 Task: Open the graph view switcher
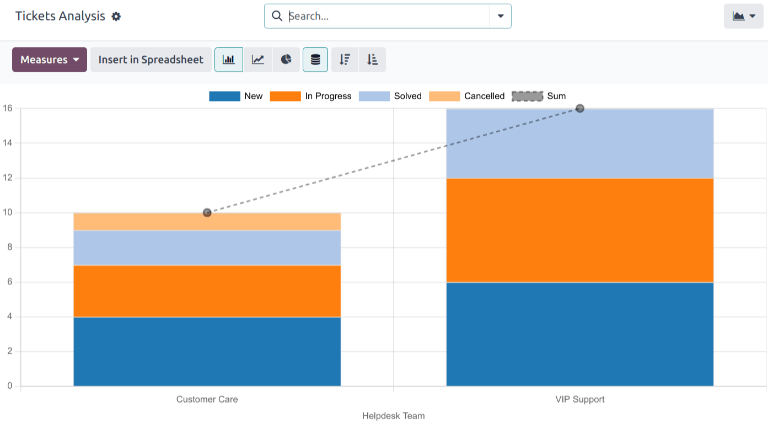[743, 16]
